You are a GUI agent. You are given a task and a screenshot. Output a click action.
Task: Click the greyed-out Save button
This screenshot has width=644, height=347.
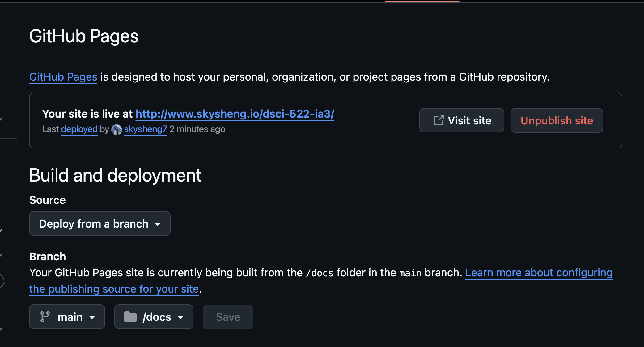pos(228,317)
